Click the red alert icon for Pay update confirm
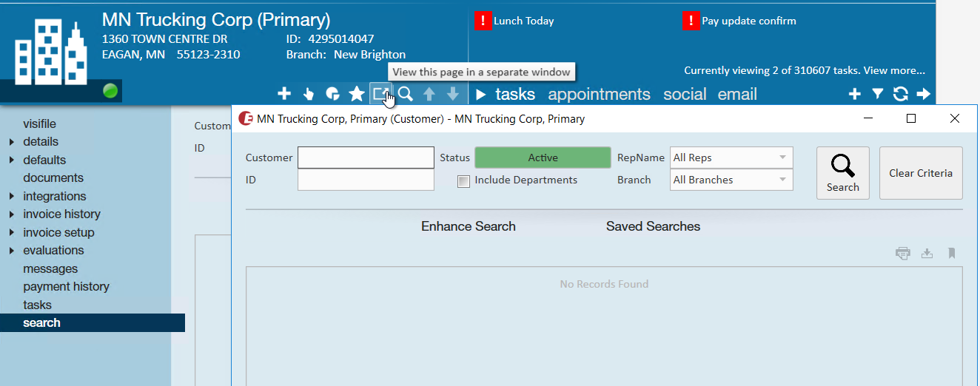 pyautogui.click(x=691, y=21)
